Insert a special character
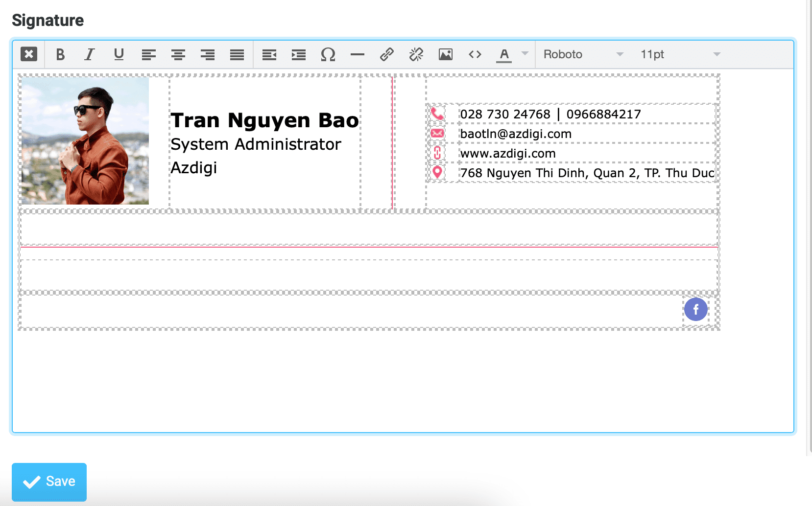812x506 pixels. click(328, 54)
